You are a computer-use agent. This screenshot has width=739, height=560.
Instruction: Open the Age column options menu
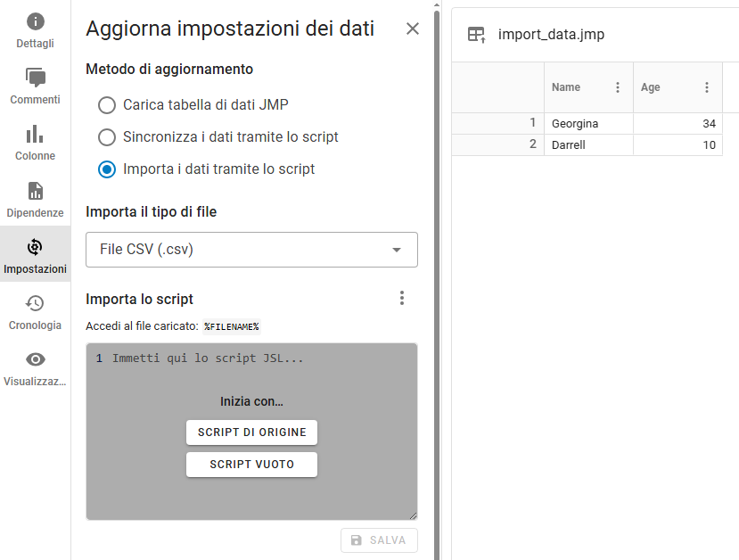[x=707, y=87]
